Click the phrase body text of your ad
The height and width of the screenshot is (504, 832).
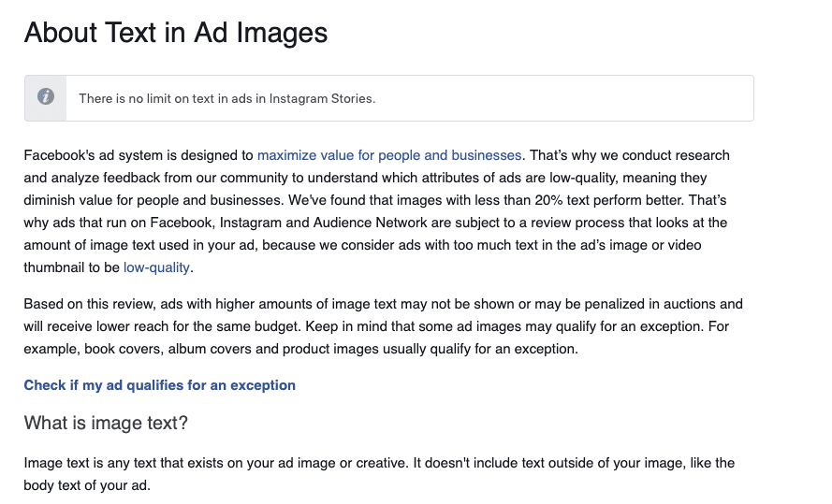(86, 485)
